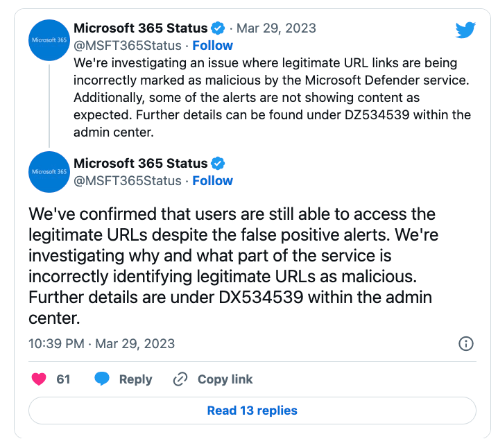This screenshot has width=498, height=448.
Task: Open Microsoft 365 avatar on second tweet
Action: [49, 171]
